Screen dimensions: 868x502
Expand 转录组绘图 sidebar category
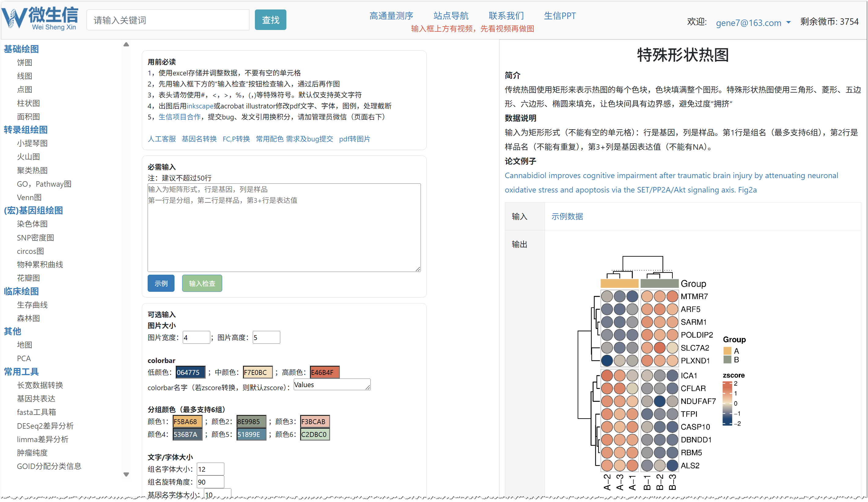pyautogui.click(x=25, y=130)
